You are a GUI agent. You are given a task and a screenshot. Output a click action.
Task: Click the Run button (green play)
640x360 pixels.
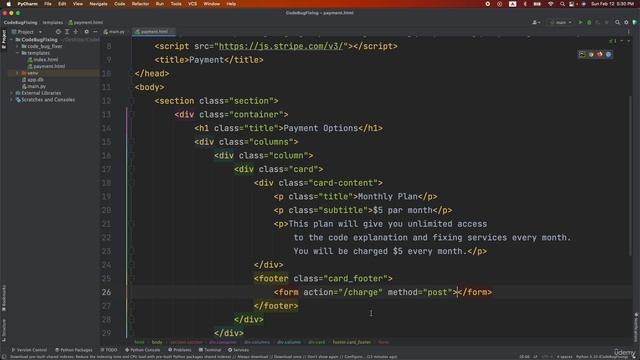(580, 22)
